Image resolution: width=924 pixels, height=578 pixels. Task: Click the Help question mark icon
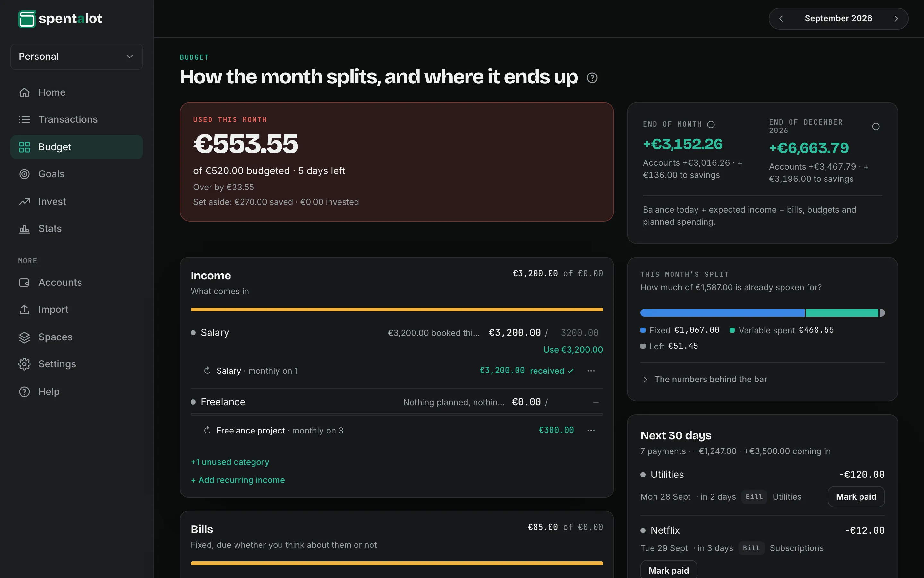pos(24,391)
